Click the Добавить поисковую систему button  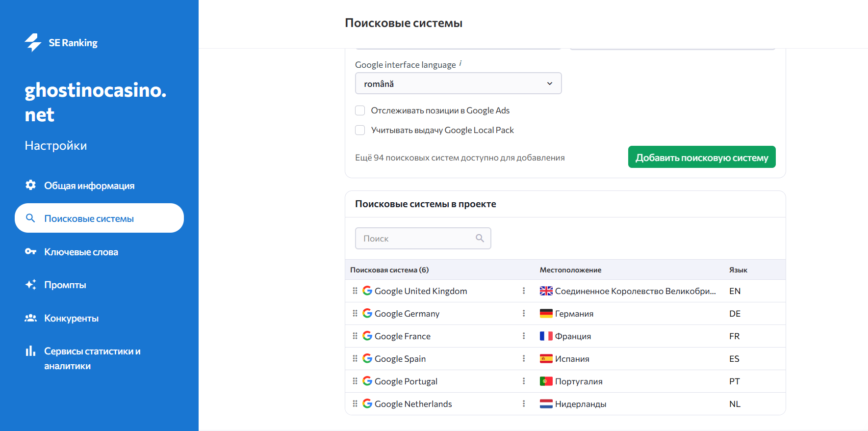701,157
